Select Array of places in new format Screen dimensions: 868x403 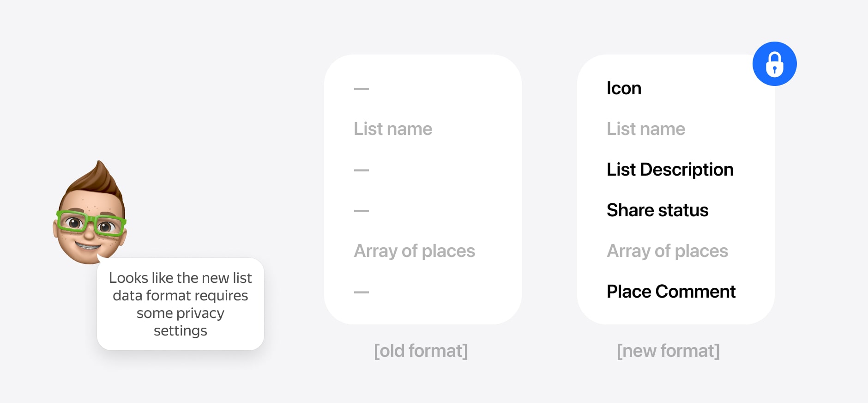667,251
